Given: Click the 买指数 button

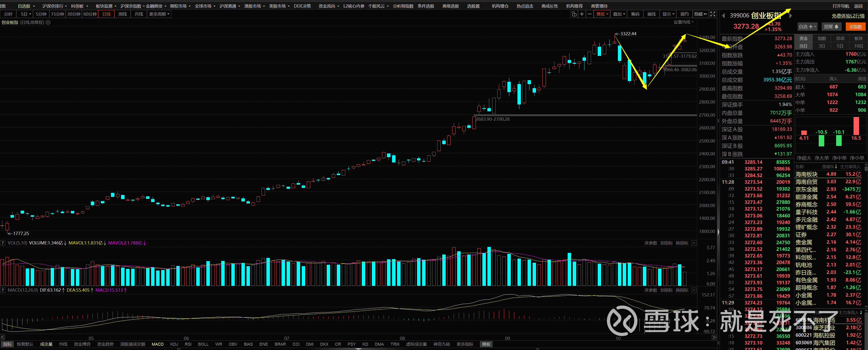Looking at the screenshot, I should [x=855, y=27].
